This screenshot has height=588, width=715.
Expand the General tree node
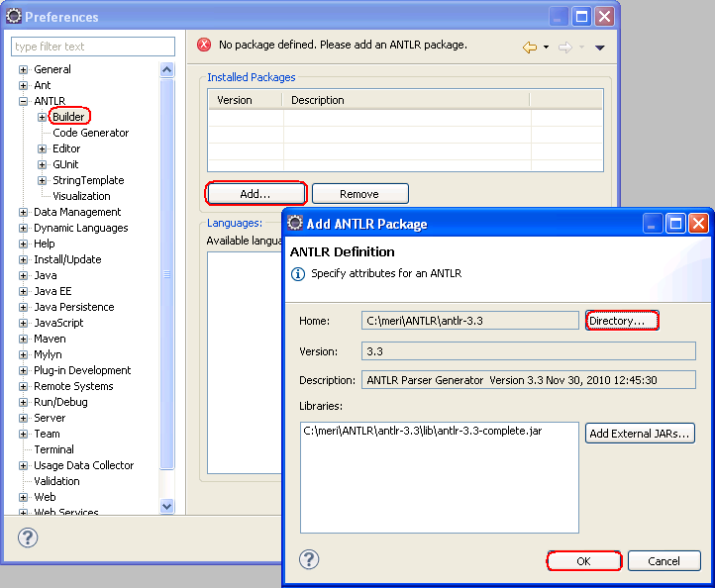click(x=23, y=69)
